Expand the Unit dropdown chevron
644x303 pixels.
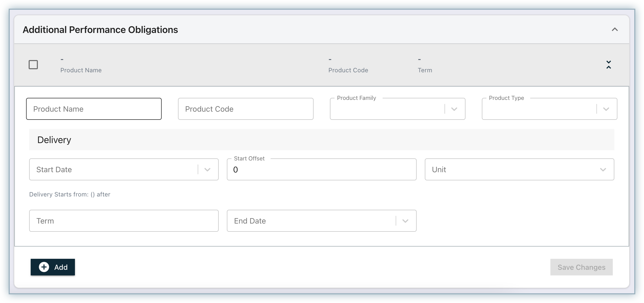[603, 170]
